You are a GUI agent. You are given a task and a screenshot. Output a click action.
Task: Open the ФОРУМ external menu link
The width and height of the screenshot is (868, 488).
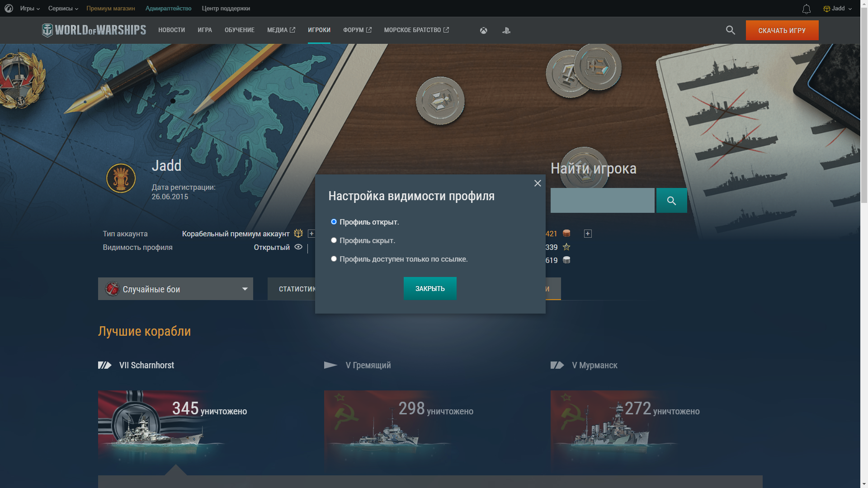click(357, 30)
